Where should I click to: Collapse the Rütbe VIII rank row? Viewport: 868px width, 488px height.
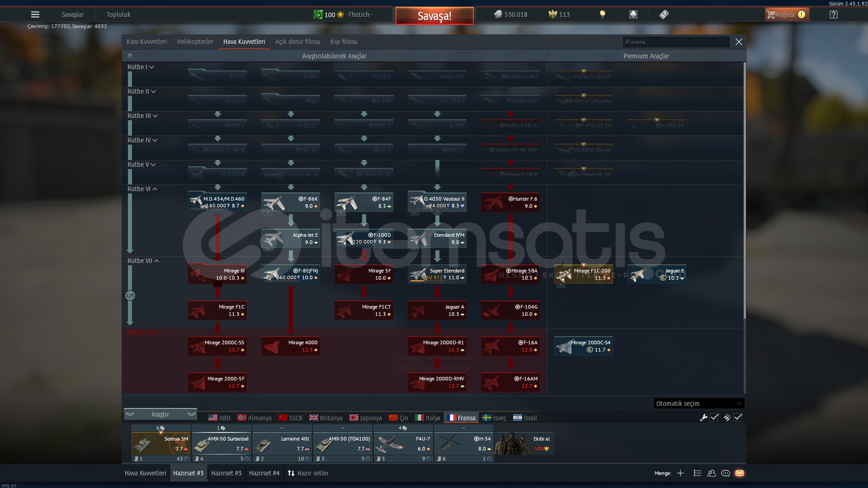point(144,333)
